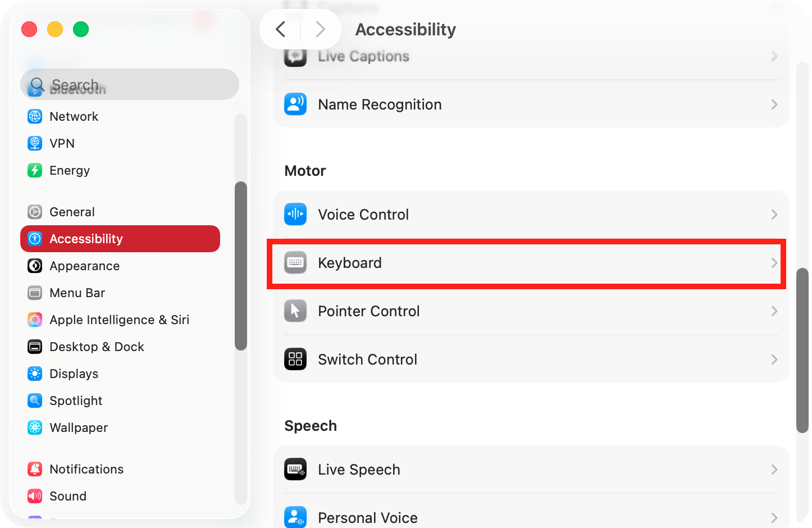Image resolution: width=812 pixels, height=528 pixels.
Task: Select the Pointer Control arrow icon
Action: tap(295, 311)
